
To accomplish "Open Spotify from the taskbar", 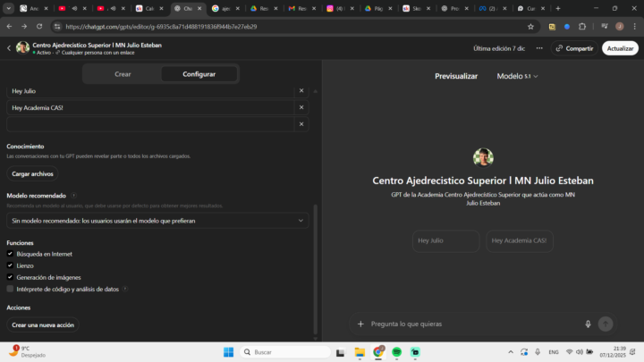I will click(396, 352).
